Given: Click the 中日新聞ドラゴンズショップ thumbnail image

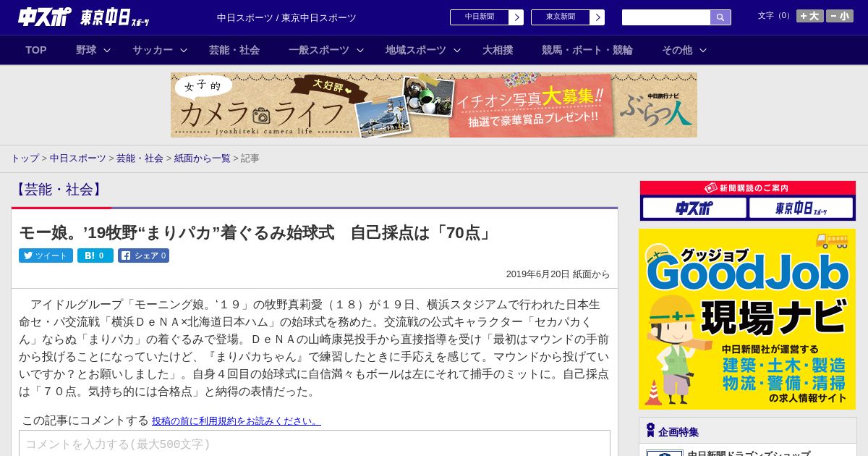Looking at the screenshot, I should tap(664, 453).
